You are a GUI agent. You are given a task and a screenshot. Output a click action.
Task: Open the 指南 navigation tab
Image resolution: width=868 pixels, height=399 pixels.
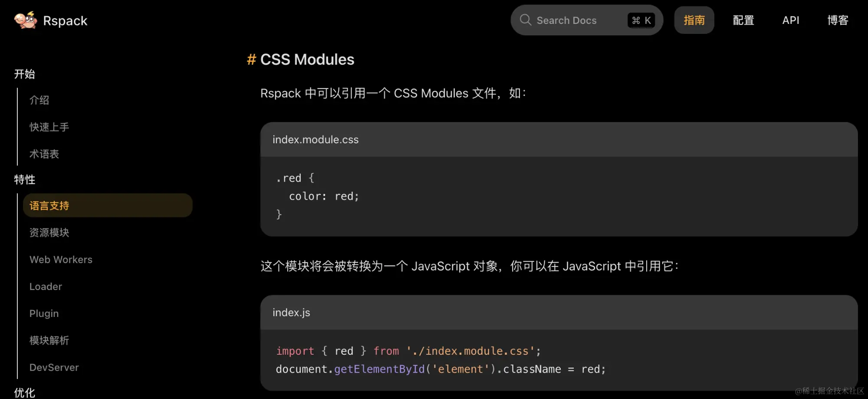pos(694,20)
